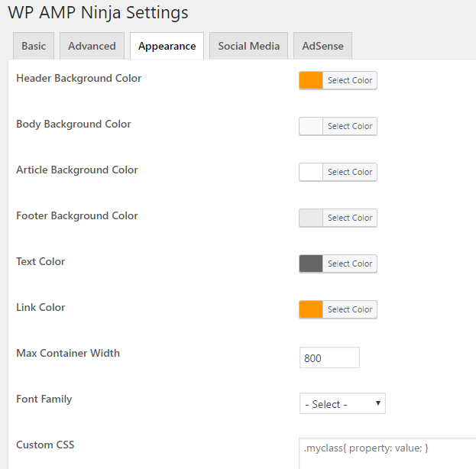
Task: Click the Custom CSS label
Action: click(45, 445)
